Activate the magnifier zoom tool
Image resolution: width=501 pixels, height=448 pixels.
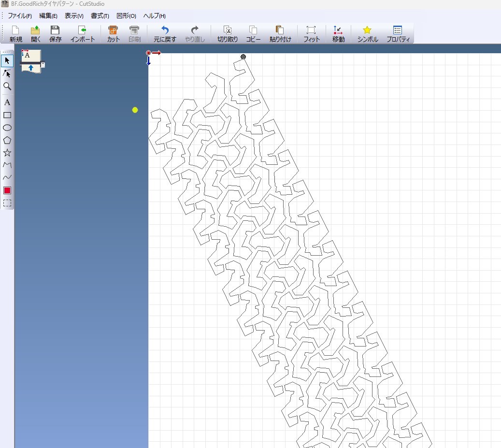pyautogui.click(x=7, y=86)
